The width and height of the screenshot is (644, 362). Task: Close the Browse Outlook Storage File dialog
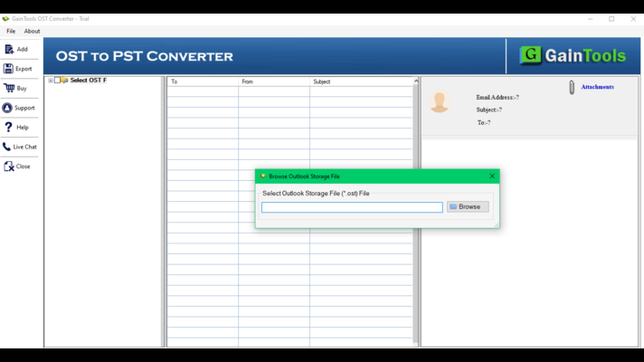click(492, 176)
